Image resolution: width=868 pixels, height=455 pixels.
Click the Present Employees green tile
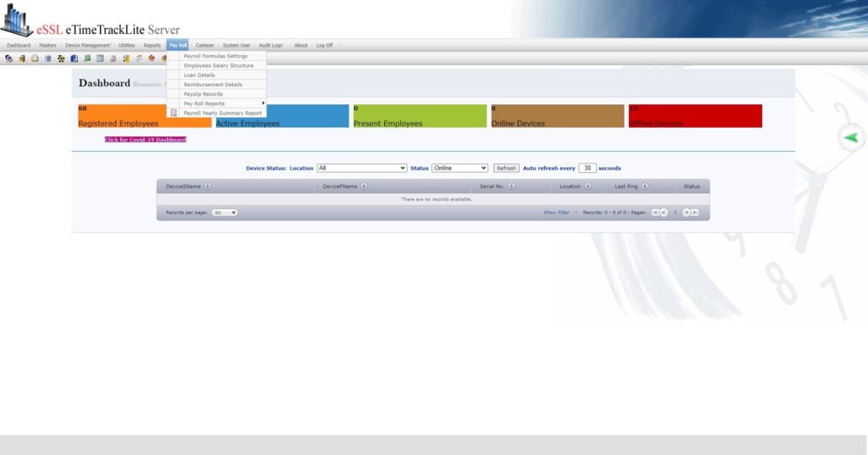pyautogui.click(x=420, y=116)
